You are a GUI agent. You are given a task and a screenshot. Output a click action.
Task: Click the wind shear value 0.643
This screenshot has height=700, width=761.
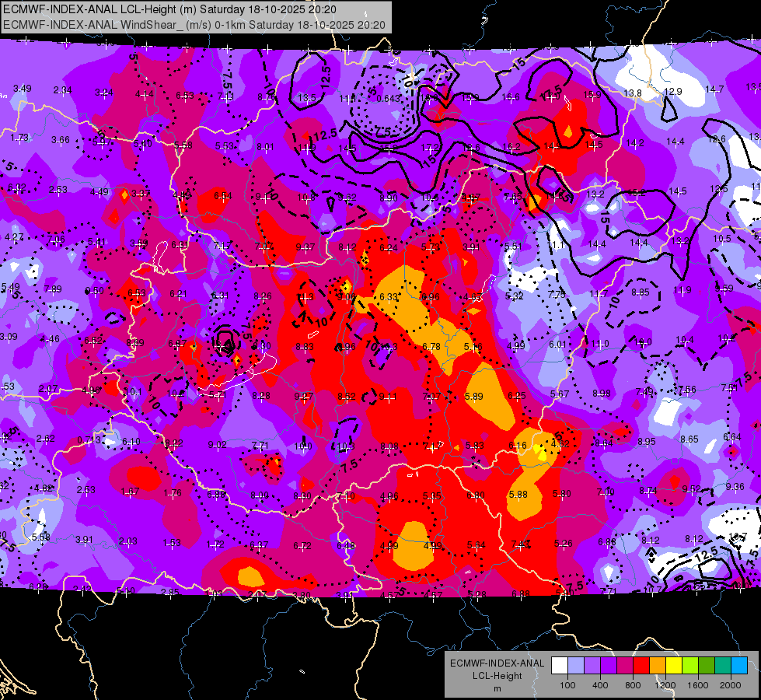coord(388,99)
